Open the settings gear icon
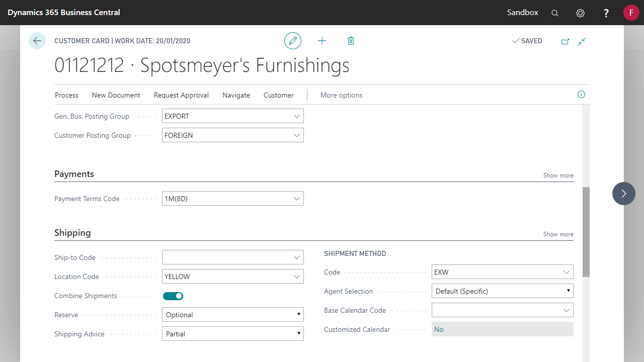This screenshot has width=644, height=362. (580, 13)
